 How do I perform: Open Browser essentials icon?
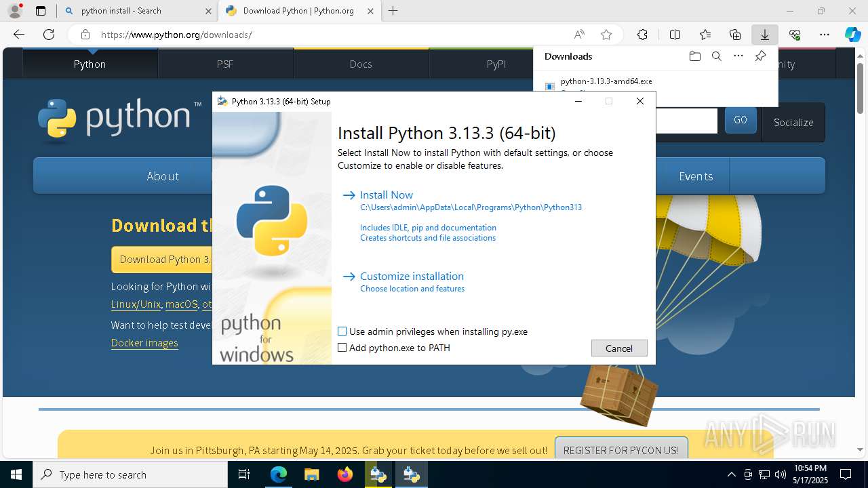pyautogui.click(x=795, y=35)
